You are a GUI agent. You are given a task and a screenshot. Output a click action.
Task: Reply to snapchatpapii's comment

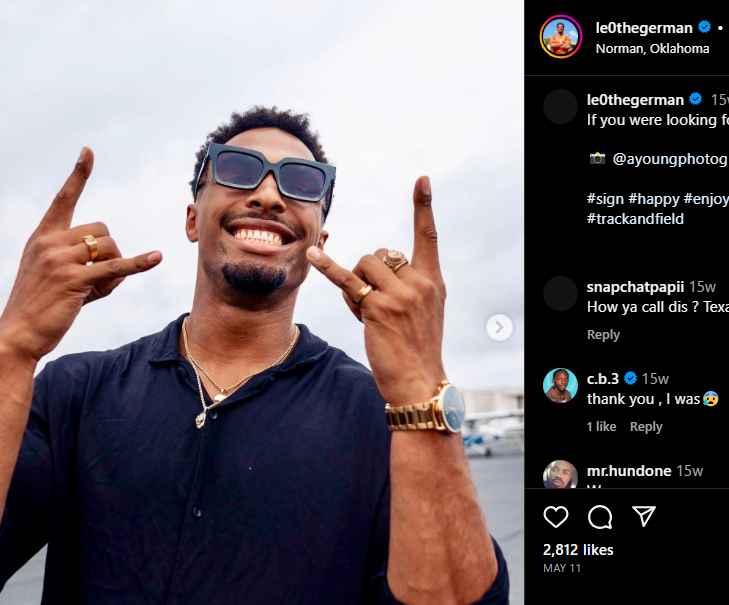603,335
